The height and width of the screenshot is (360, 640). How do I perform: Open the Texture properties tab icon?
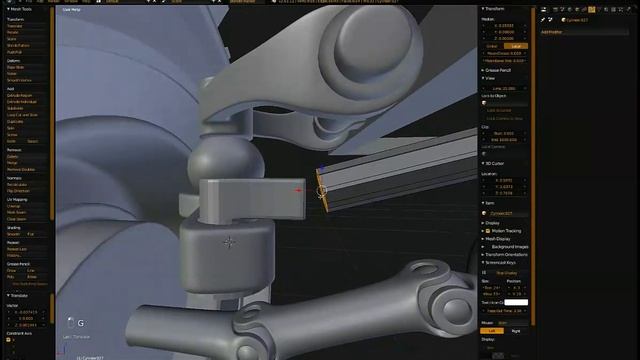(613, 9)
